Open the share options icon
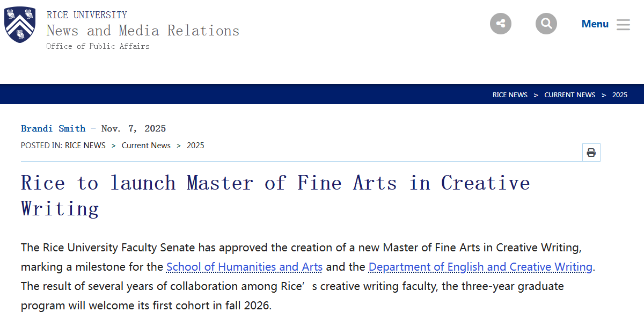The width and height of the screenshot is (644, 319). click(501, 24)
